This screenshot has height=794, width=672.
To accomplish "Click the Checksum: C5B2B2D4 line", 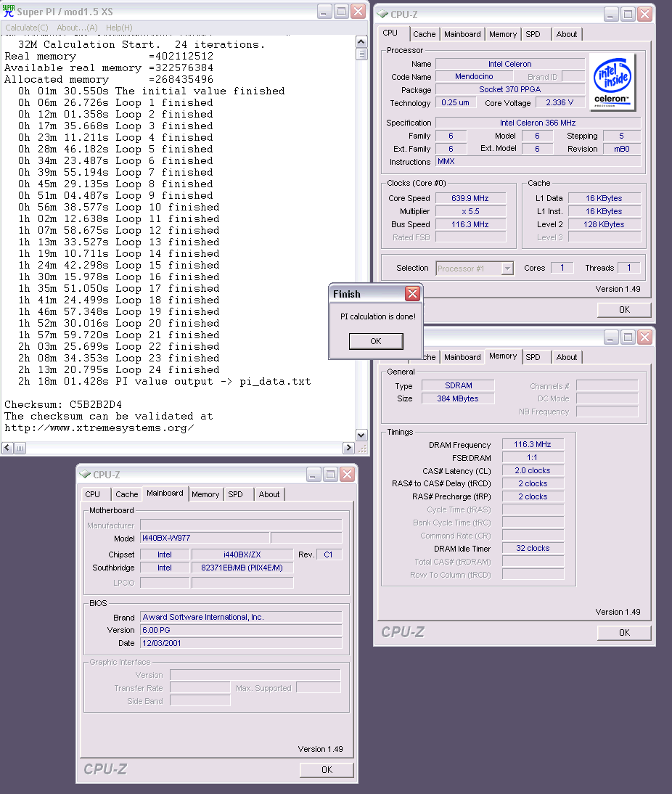I will (63, 404).
